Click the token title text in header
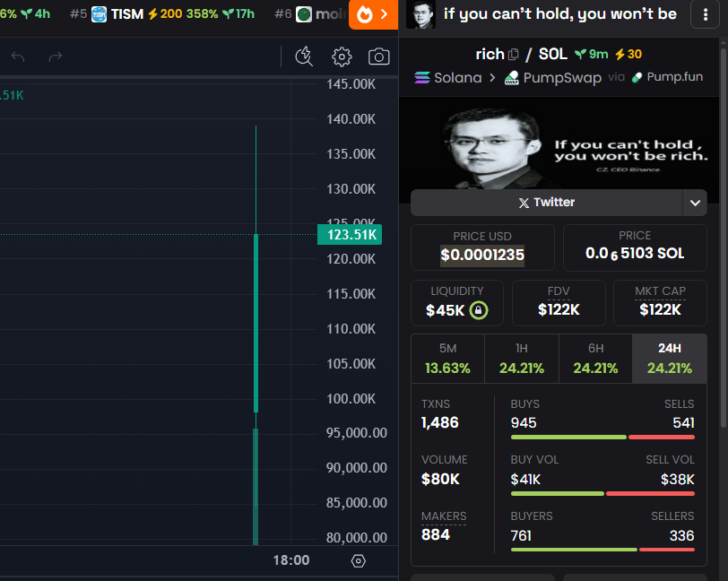 point(560,14)
